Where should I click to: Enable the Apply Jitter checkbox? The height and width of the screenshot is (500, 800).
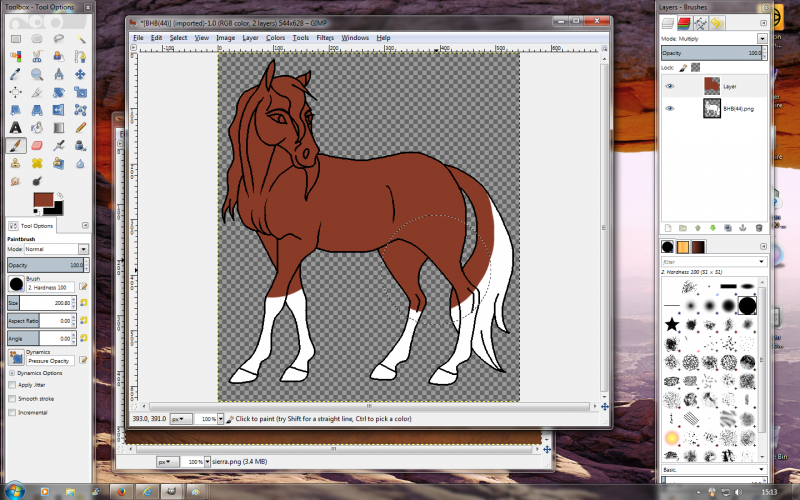pos(12,385)
